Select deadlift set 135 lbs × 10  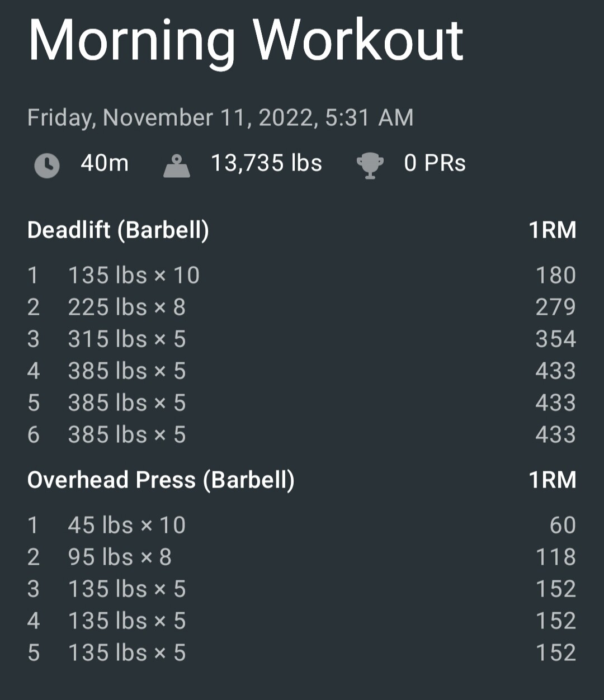(134, 275)
